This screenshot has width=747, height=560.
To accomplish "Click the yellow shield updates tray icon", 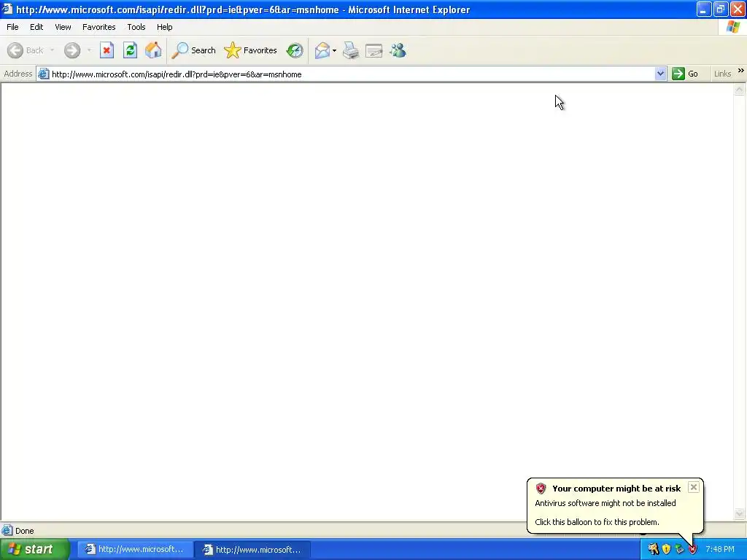I will click(667, 550).
